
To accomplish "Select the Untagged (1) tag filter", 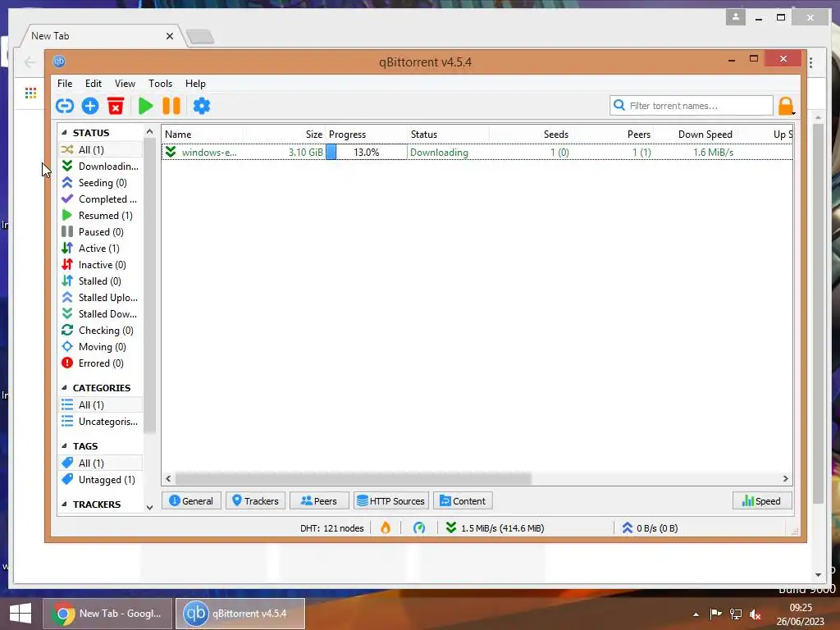I will (100, 480).
